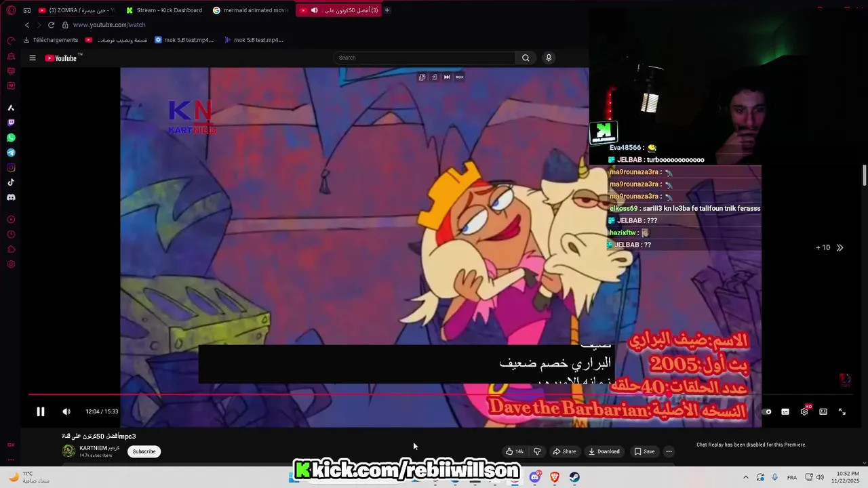Go back to the previous page
Screen dimensions: 868x488
(27, 25)
